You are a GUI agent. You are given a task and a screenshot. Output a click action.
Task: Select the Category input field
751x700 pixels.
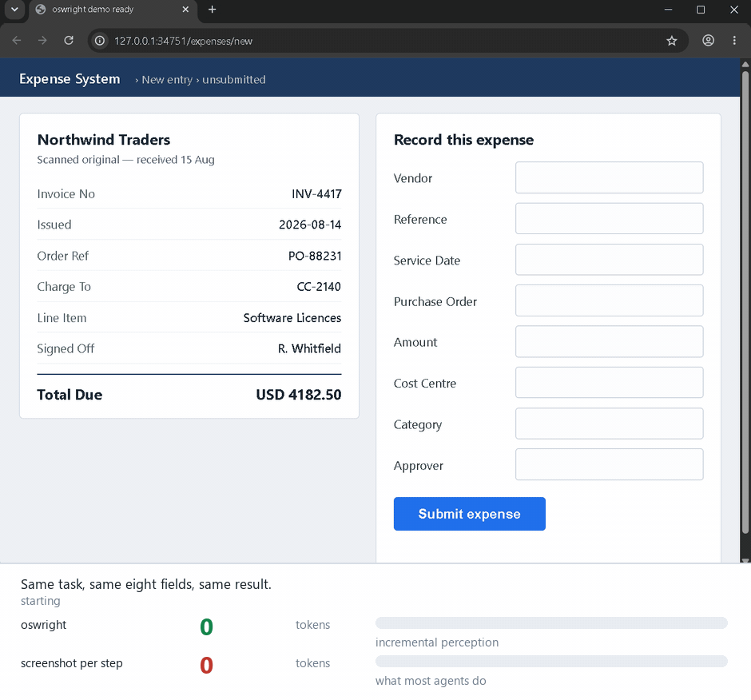610,424
